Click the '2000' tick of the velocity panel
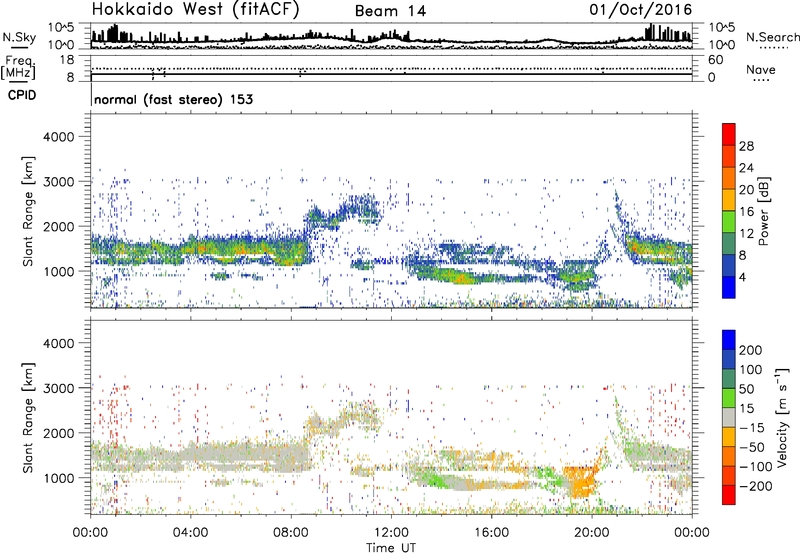Screen dimensions: 800x554 (x=59, y=433)
